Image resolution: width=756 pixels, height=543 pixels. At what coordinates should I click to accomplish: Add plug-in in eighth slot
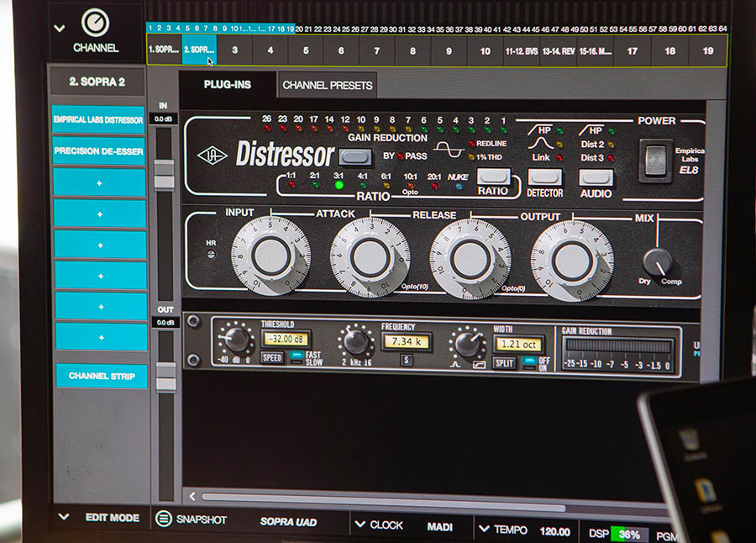102,337
